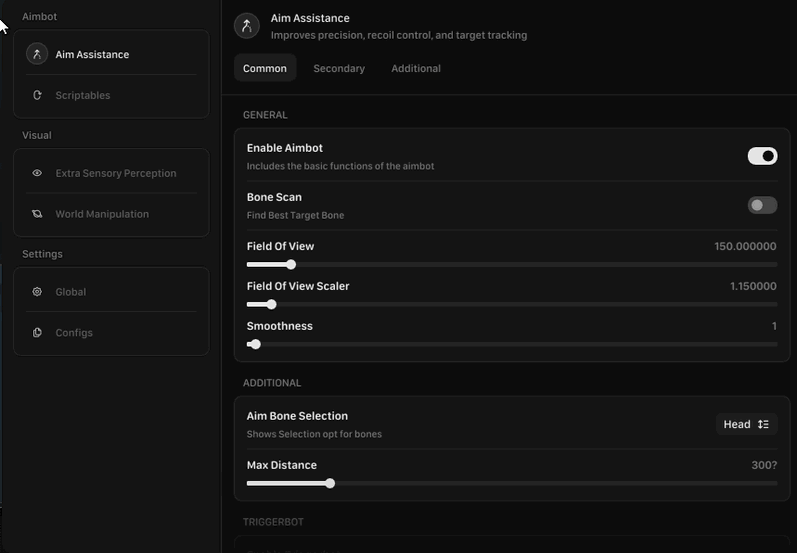Viewport: 797px width, 553px height.
Task: Click the Field Of View Scaler slider handle
Action: click(271, 304)
